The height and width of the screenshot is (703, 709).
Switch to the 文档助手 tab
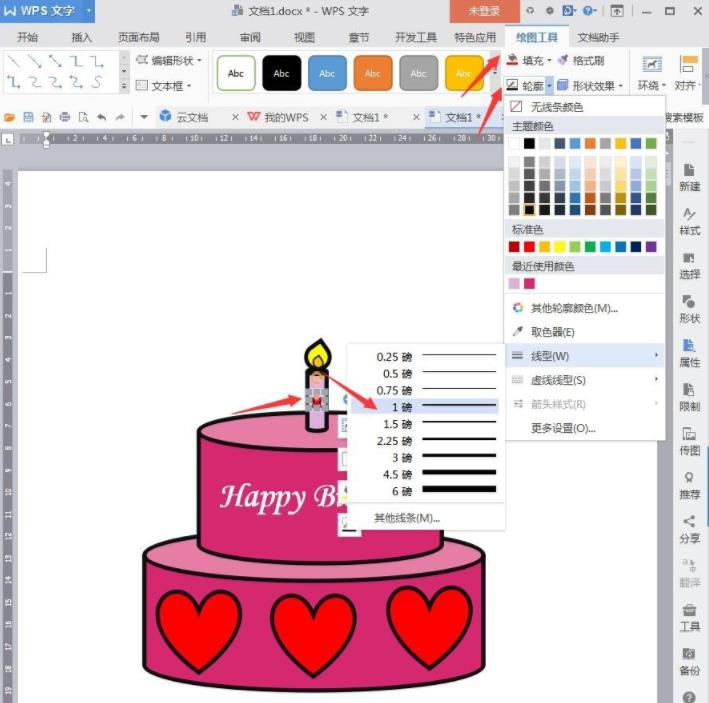tap(598, 37)
